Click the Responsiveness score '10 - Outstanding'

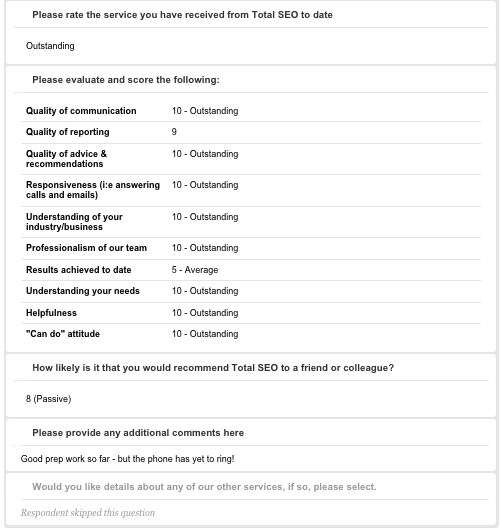tap(205, 185)
